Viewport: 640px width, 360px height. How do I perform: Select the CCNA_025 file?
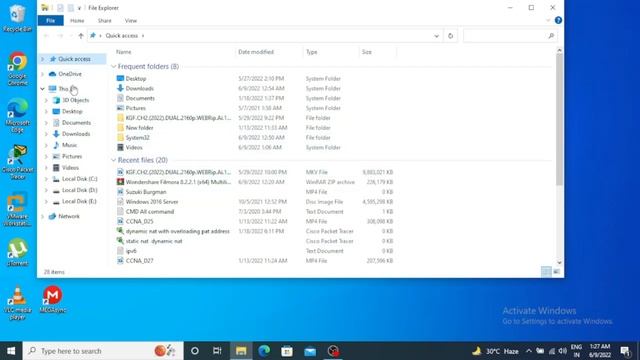139,221
